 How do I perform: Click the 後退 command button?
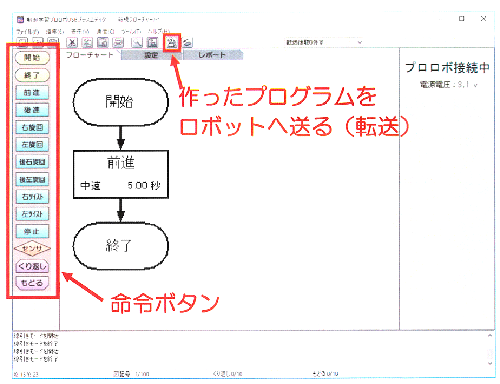[x=32, y=110]
